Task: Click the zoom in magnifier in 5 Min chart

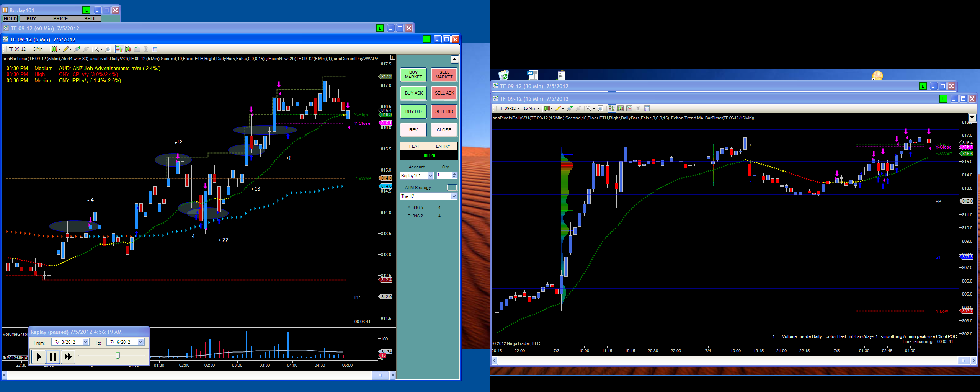Action: [78, 49]
